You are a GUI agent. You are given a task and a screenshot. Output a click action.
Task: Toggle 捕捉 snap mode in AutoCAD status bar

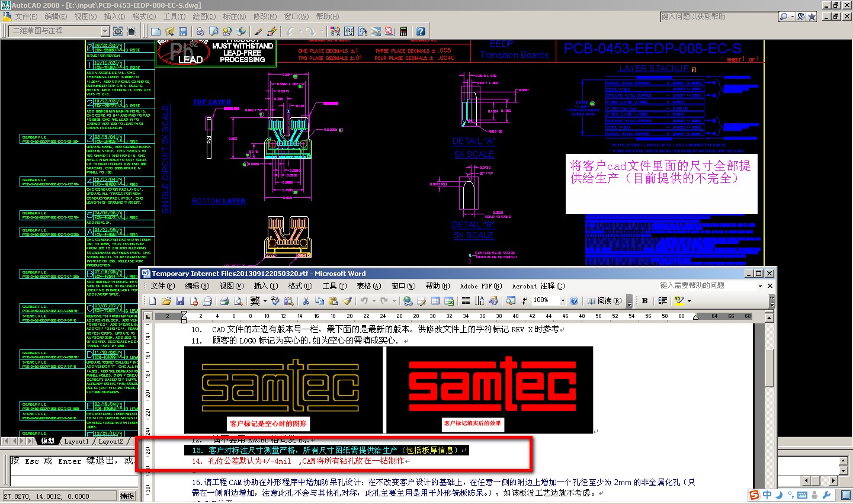127,496
